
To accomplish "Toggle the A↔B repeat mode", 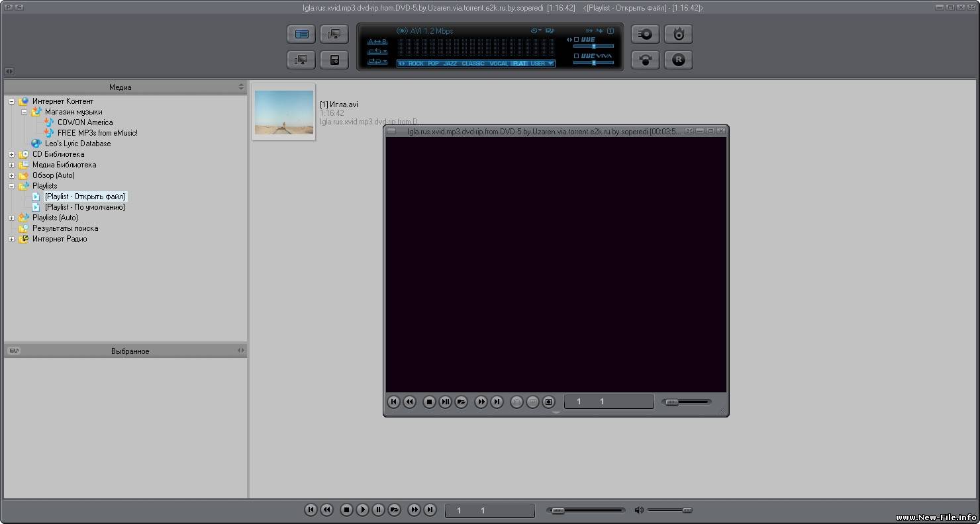I will (375, 41).
